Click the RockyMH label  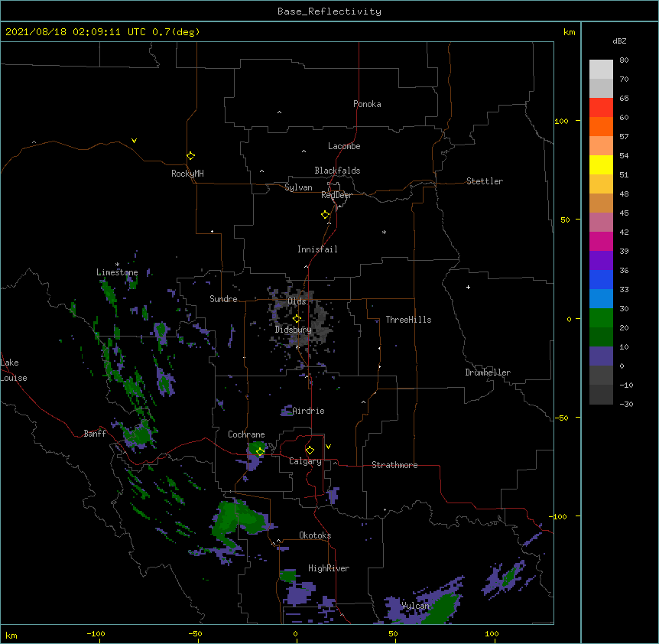(x=187, y=173)
